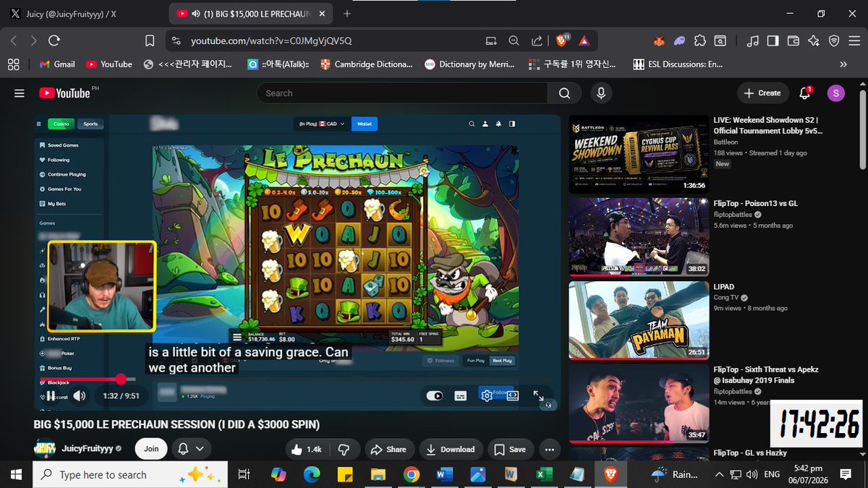Open the LIPAD video by Cong TV
The image size is (868, 488).
pyautogui.click(x=639, y=320)
